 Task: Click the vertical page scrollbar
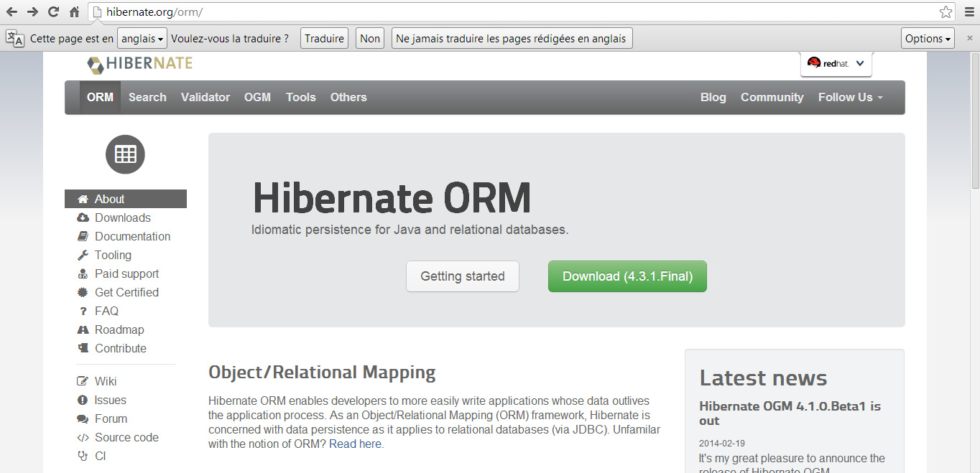click(974, 122)
